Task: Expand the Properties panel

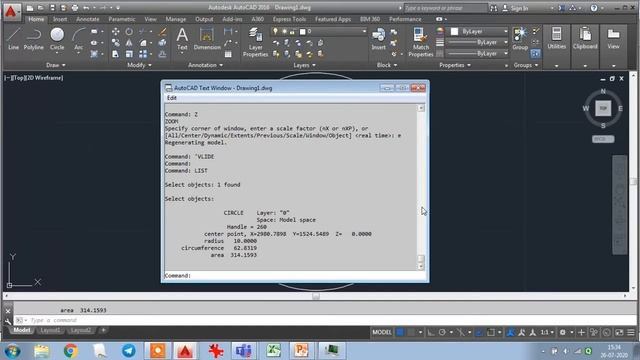Action: click(x=455, y=65)
